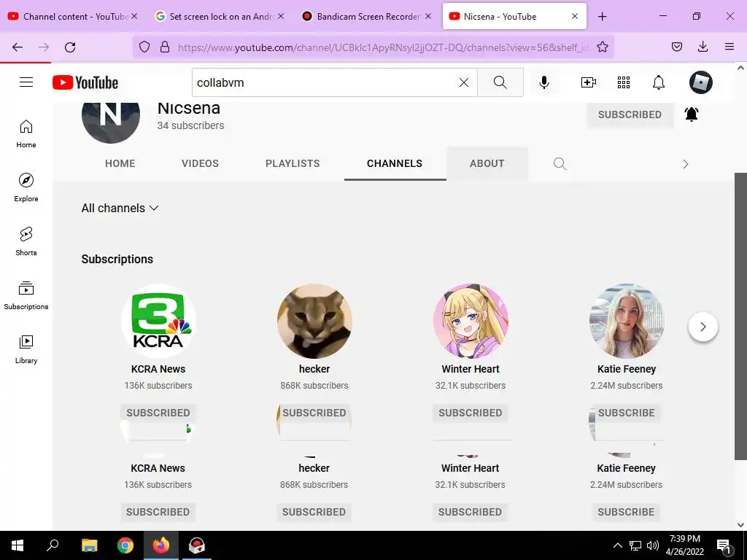Start voice search with microphone icon
Screen dimensions: 747x560
(x=543, y=82)
